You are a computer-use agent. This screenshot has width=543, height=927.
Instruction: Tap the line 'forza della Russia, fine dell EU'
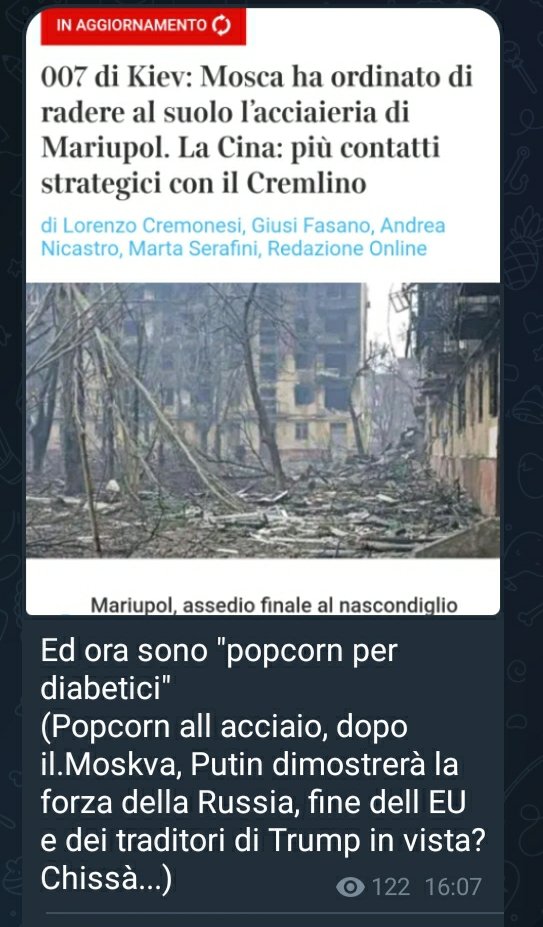click(x=253, y=803)
